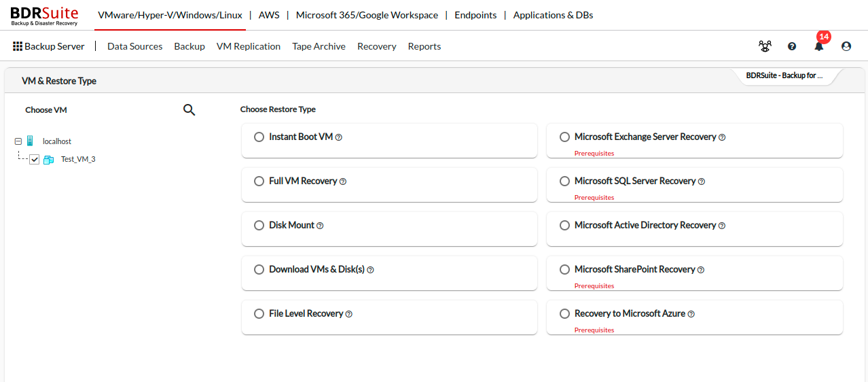Image resolution: width=868 pixels, height=382 pixels.
Task: Open Prerequisites link under Recovery to Azure
Action: [x=594, y=330]
